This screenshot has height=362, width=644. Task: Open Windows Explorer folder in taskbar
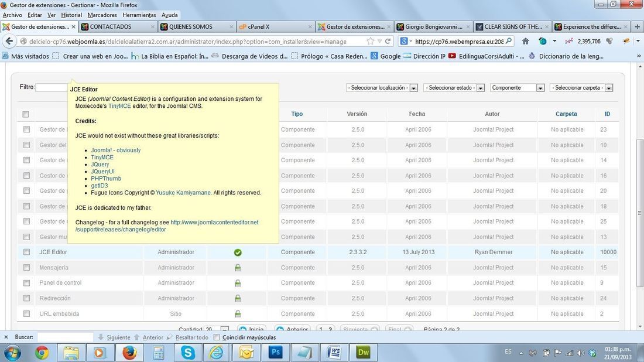(x=71, y=353)
